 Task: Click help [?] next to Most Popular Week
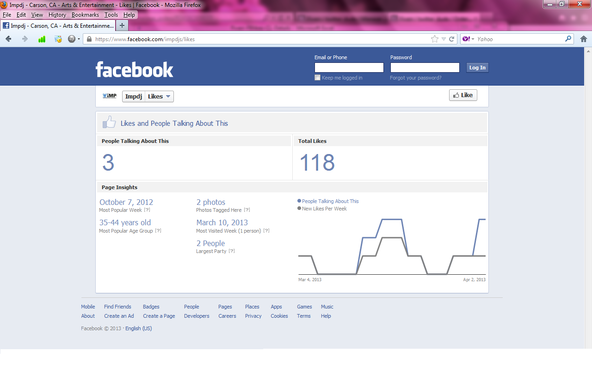pyautogui.click(x=147, y=210)
